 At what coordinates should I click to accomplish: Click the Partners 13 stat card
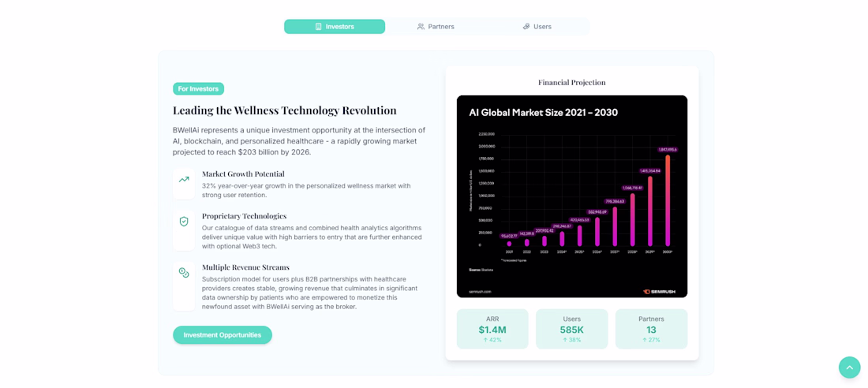pos(652,329)
